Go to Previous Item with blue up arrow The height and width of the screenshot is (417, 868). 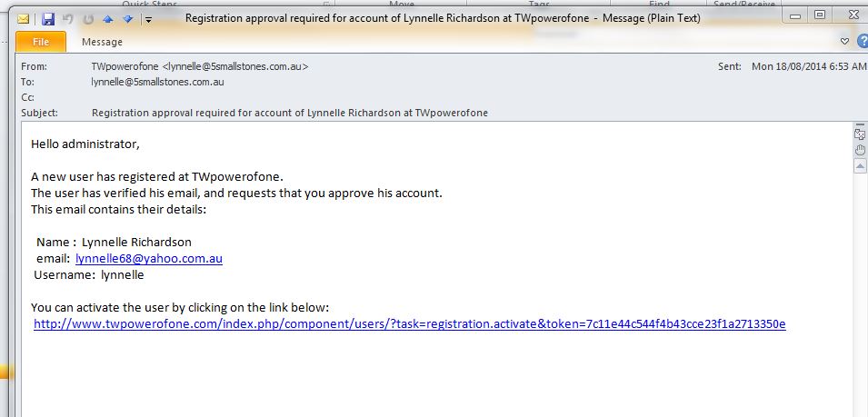tap(108, 19)
